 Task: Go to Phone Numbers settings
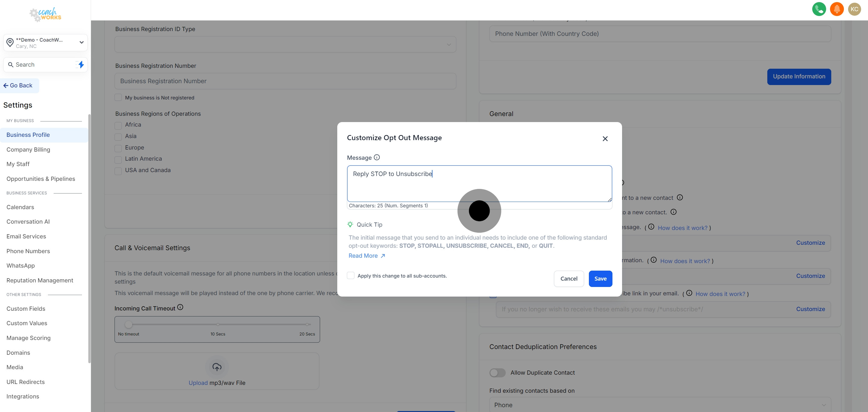pos(28,251)
